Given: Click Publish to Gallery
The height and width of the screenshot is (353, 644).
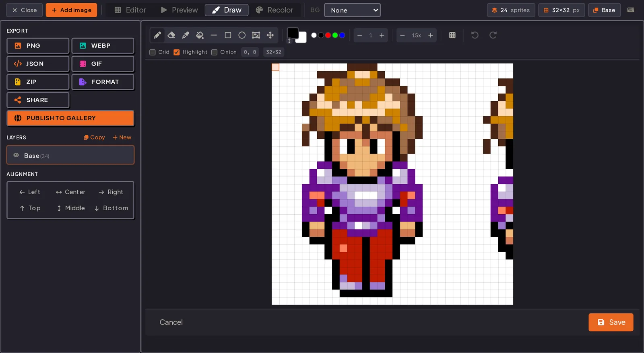Looking at the screenshot, I should point(70,118).
